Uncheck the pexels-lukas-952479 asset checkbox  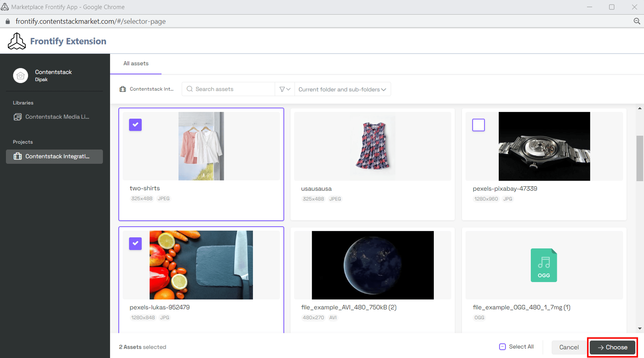(135, 243)
